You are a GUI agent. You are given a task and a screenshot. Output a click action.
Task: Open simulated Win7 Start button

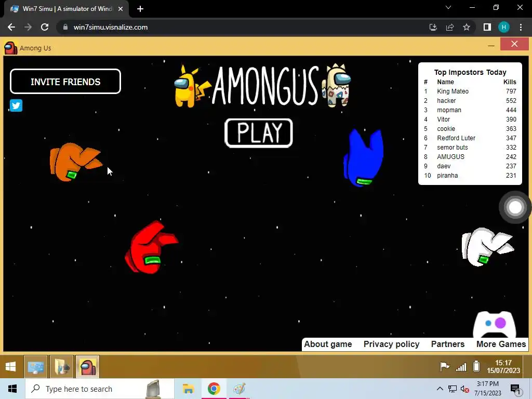(x=11, y=366)
